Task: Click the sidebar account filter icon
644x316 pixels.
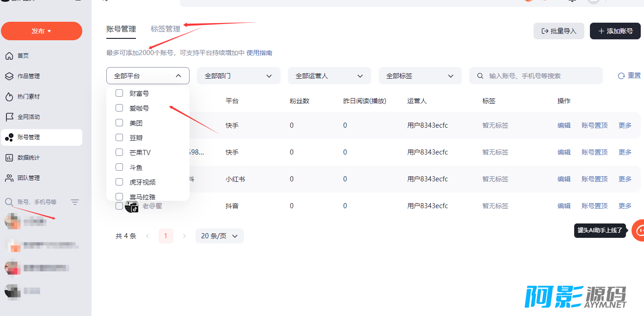Action: (x=75, y=202)
